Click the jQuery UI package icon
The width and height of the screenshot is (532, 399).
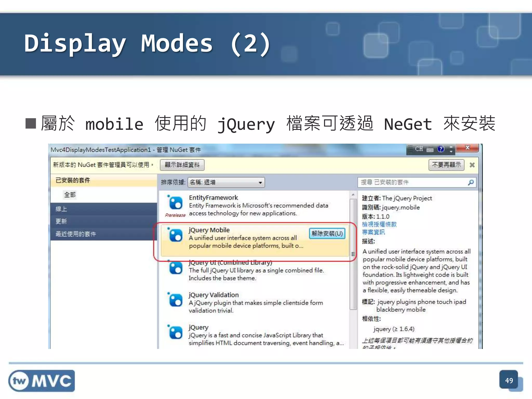point(175,267)
